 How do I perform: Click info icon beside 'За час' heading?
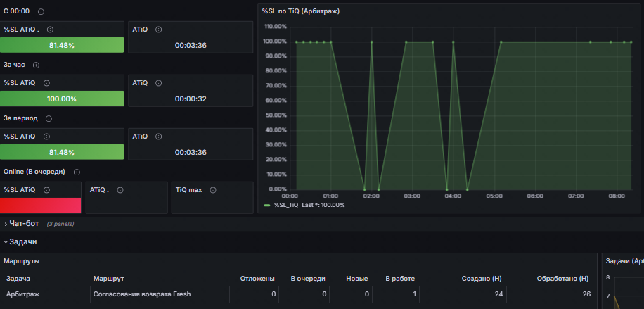coord(36,65)
